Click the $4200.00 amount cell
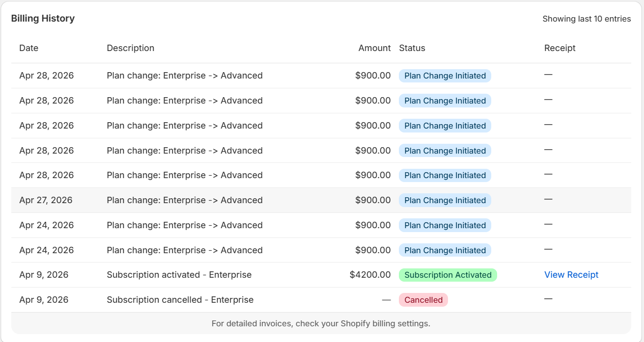This screenshot has width=644, height=342. [370, 275]
